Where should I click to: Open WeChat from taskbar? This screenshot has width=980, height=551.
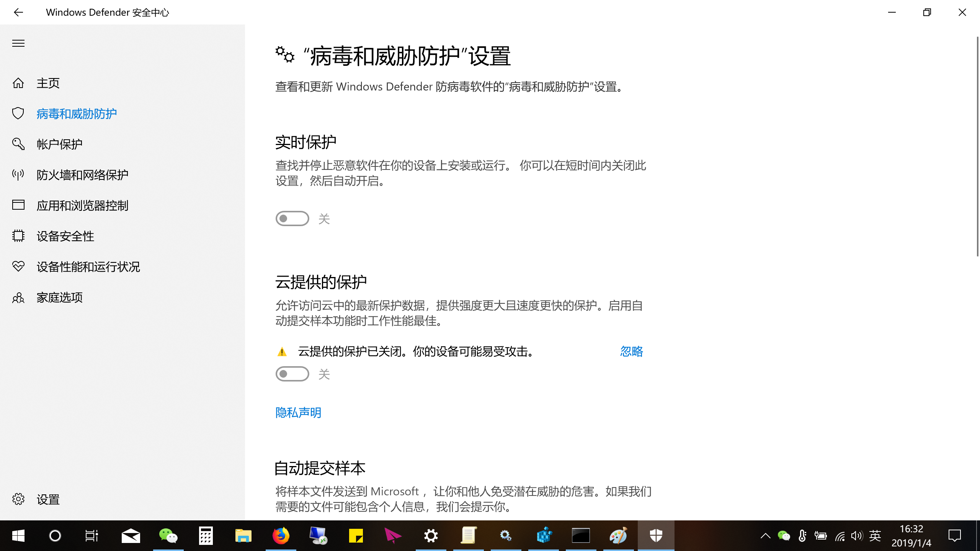point(168,536)
